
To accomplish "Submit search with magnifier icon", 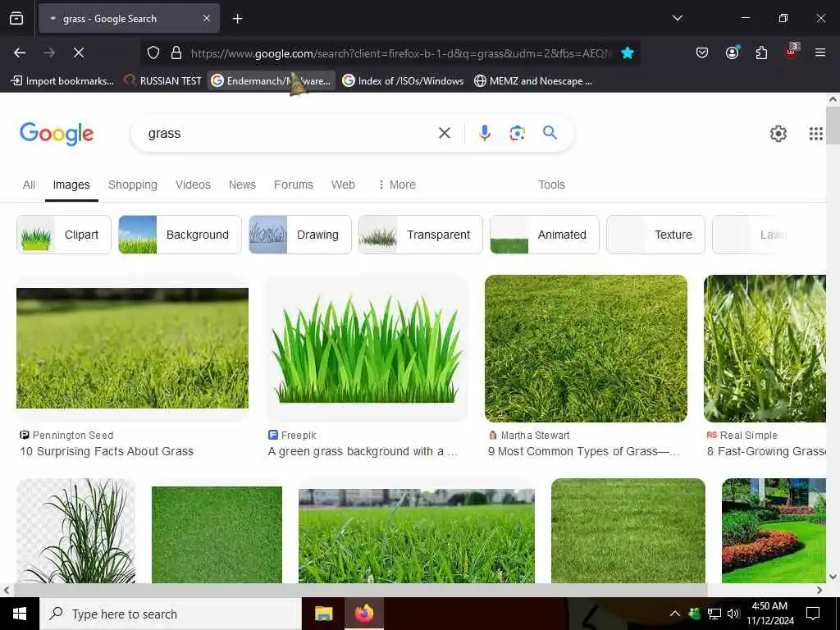I will (x=550, y=133).
